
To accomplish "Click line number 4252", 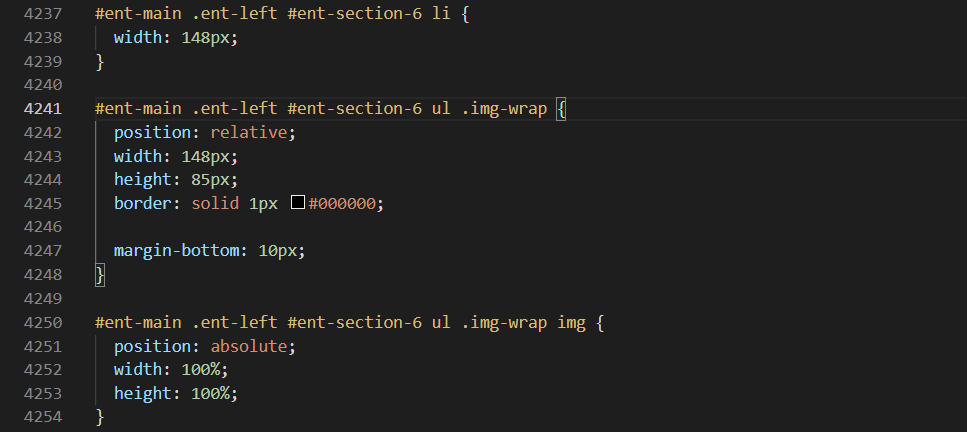I will pyautogui.click(x=43, y=369).
